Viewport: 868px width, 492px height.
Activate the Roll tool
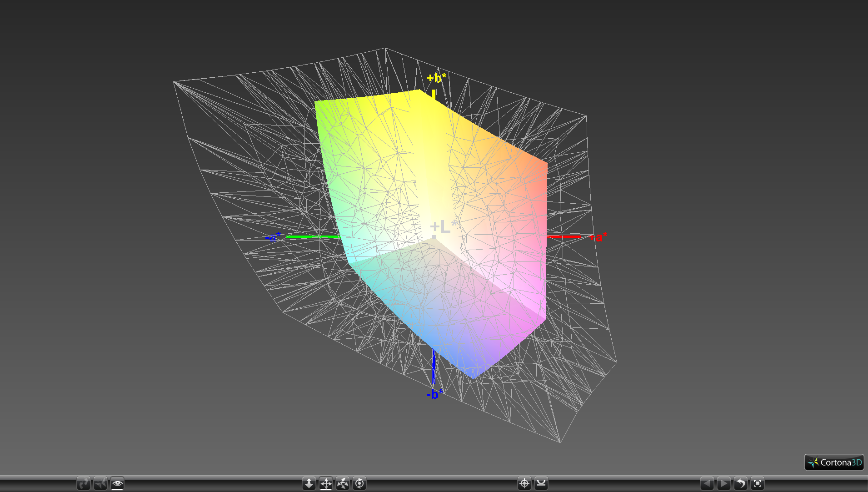359,483
